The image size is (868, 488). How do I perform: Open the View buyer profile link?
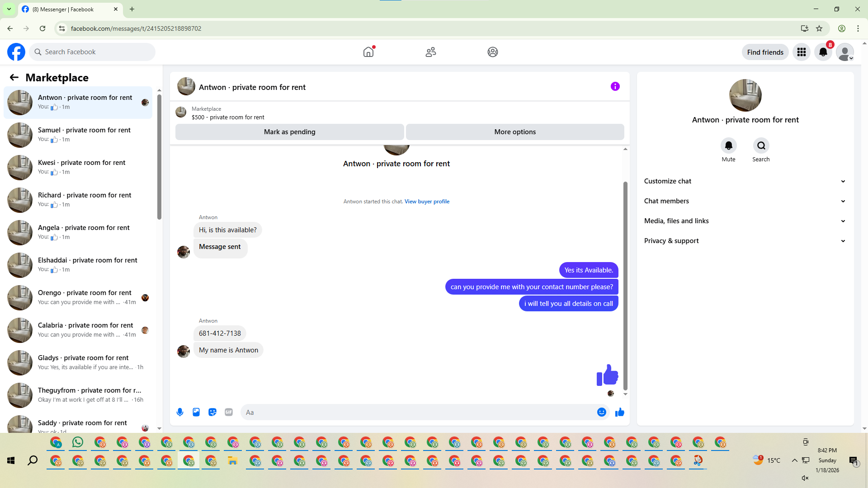coord(427,202)
